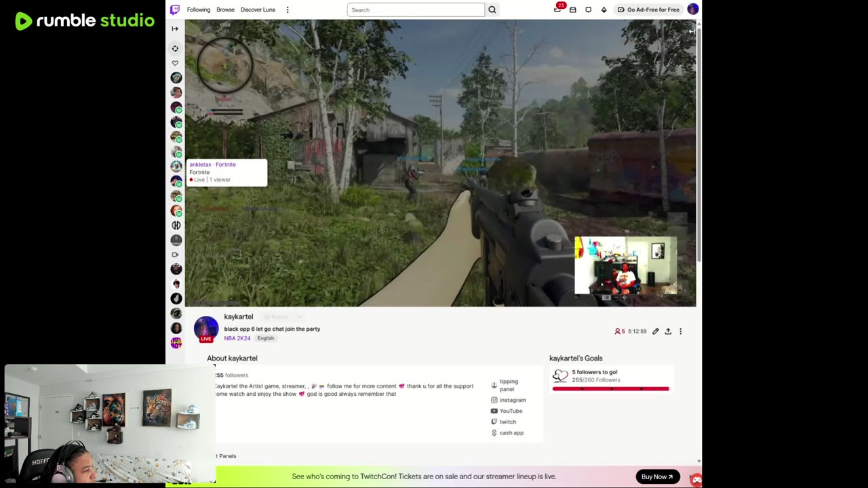Click the share stream upload icon
Viewport: 868px width, 488px height.
(x=668, y=331)
